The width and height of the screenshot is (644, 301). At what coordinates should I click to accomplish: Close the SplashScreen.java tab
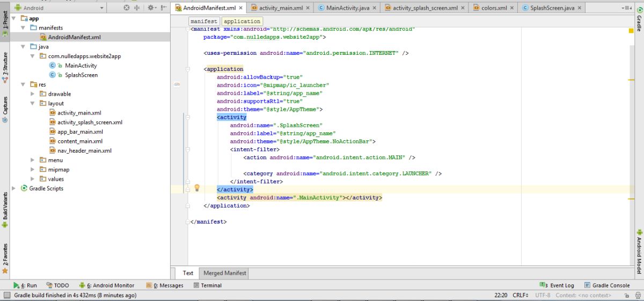579,8
